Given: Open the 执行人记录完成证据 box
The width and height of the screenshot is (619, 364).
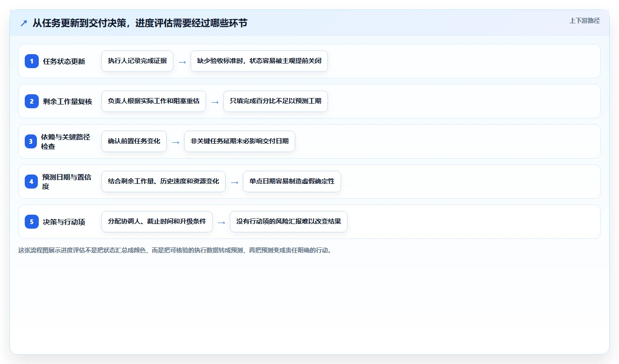Looking at the screenshot, I should 137,61.
